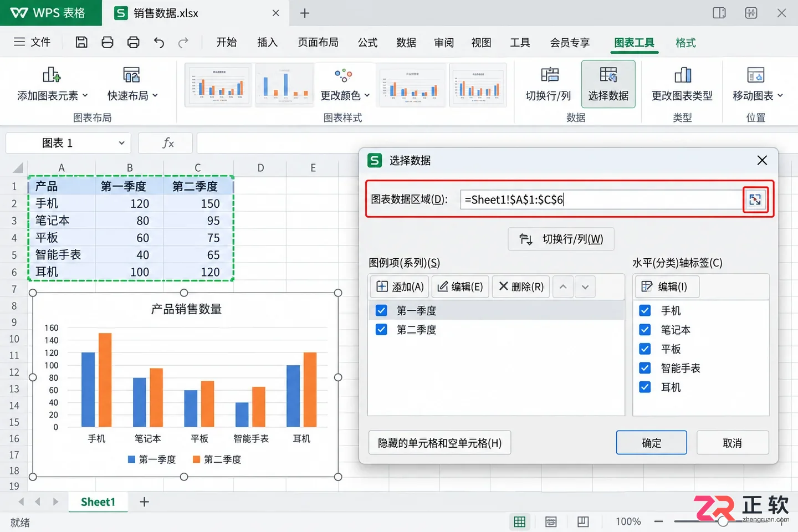Viewport: 798px width, 532px height.
Task: Click the fx insert function icon
Action: [168, 143]
